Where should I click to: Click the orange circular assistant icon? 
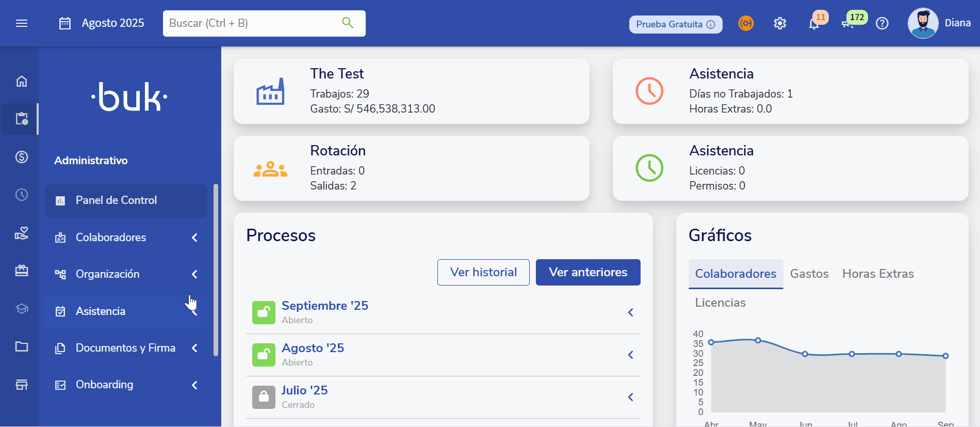[x=746, y=23]
